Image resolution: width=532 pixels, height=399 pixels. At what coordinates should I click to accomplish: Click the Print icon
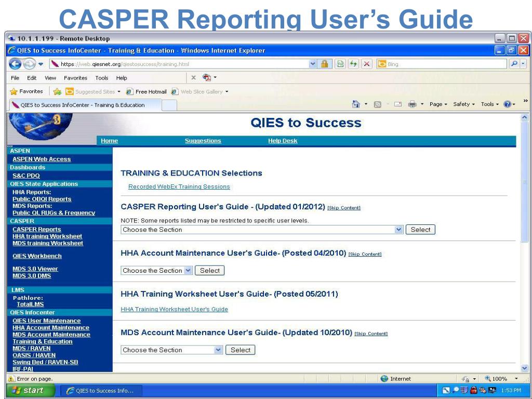[x=412, y=104]
